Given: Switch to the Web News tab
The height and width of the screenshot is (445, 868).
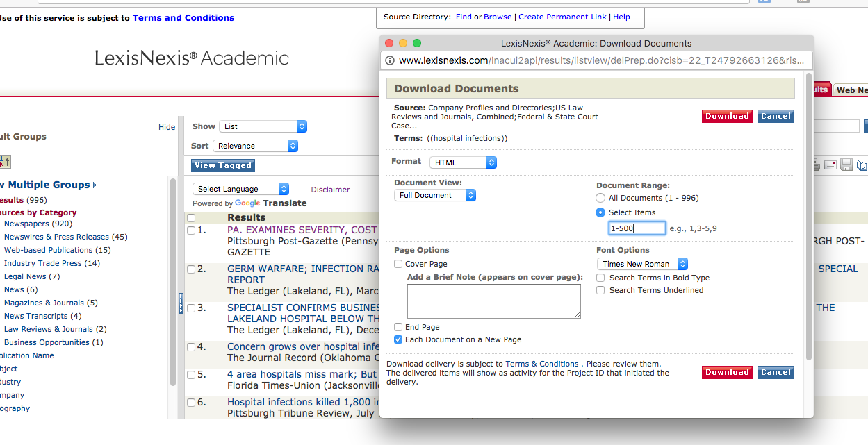Looking at the screenshot, I should [x=851, y=90].
